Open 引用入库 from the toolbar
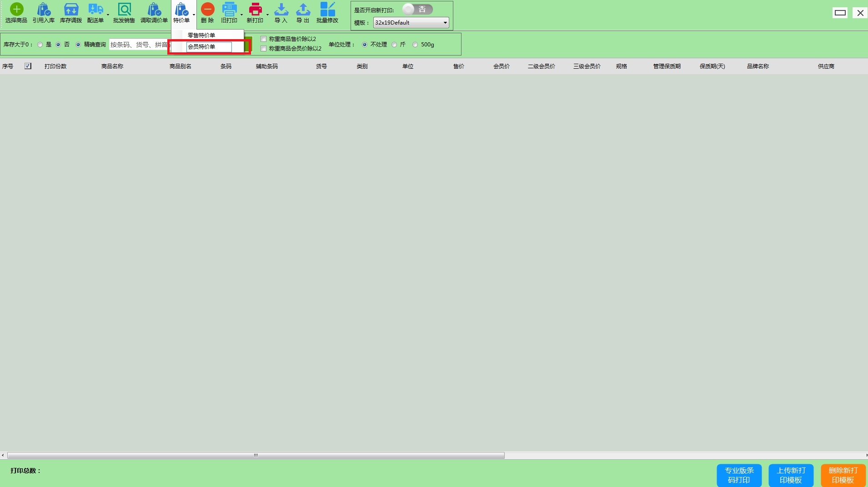Image resolution: width=868 pixels, height=487 pixels. point(44,10)
